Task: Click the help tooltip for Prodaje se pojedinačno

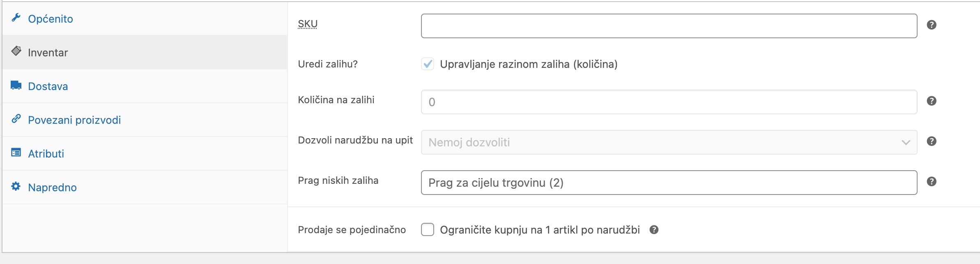Action: (654, 230)
